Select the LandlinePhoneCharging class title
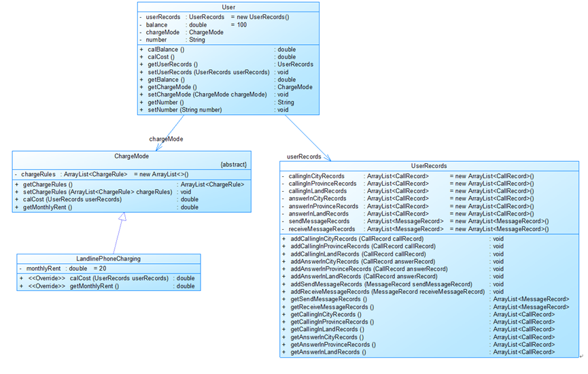Screen dimensions: 588x374 tap(108, 258)
